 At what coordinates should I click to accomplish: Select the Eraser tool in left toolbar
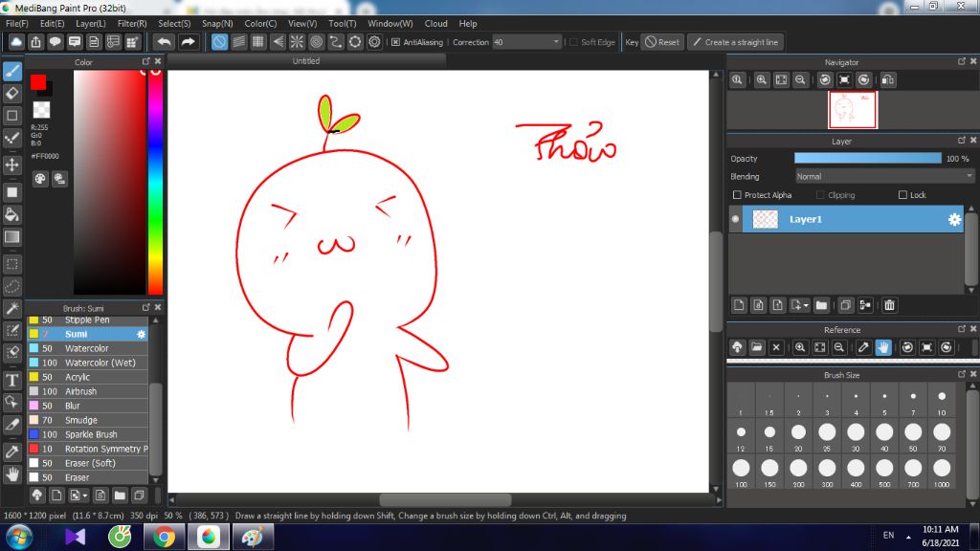click(11, 94)
